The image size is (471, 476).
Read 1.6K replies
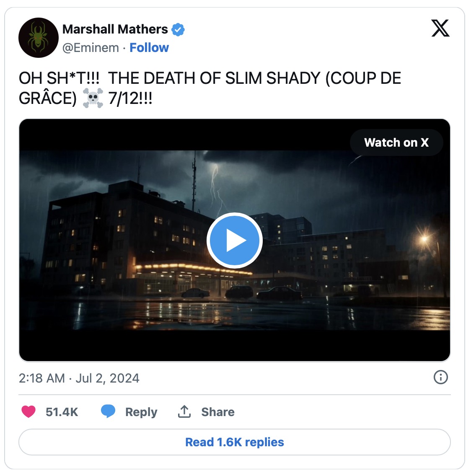pyautogui.click(x=234, y=442)
